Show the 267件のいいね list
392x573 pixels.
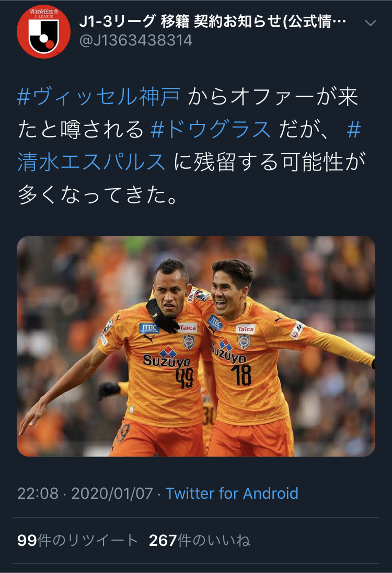[x=200, y=540]
